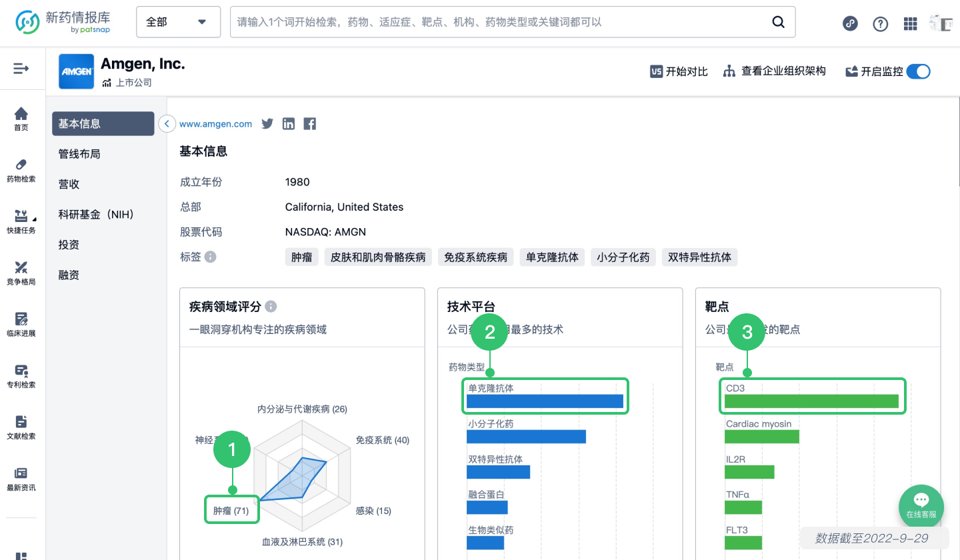This screenshot has height=560, width=960.
Task: Click 查看企业组织架构 button
Action: 775,71
